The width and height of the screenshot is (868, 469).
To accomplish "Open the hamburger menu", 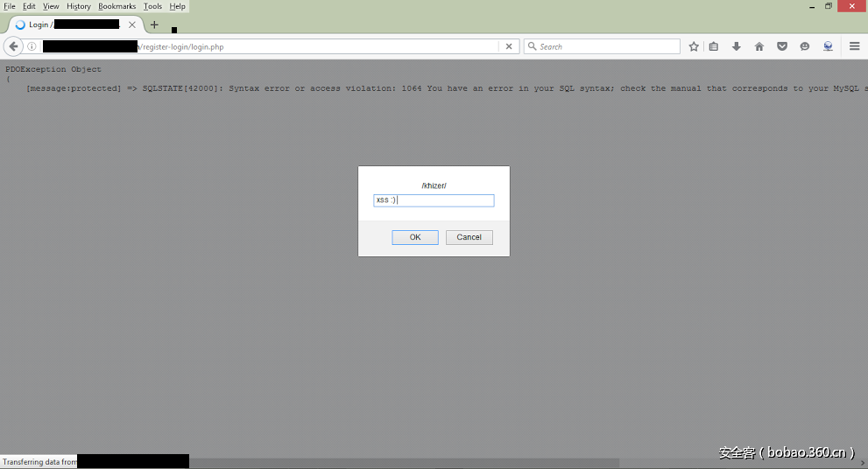I will 854,46.
